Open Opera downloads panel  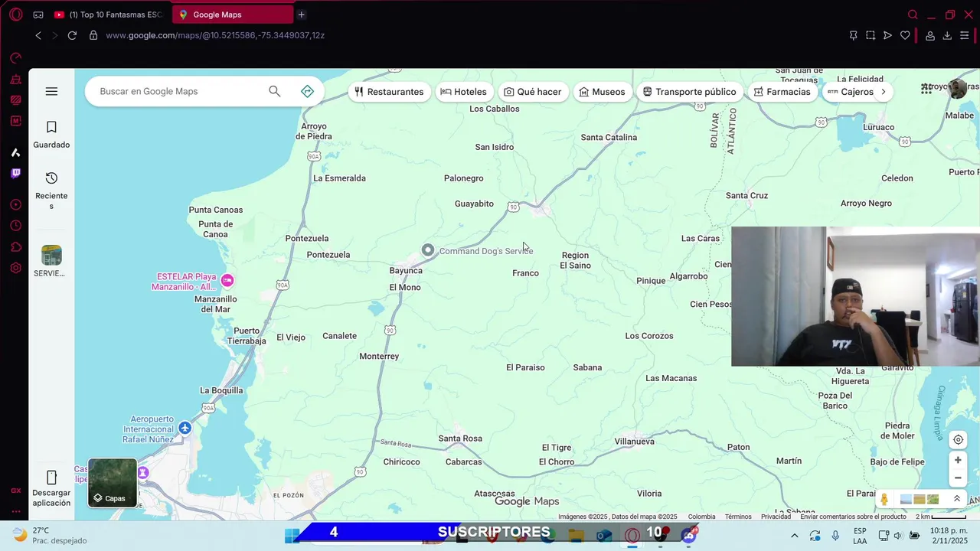tap(947, 35)
